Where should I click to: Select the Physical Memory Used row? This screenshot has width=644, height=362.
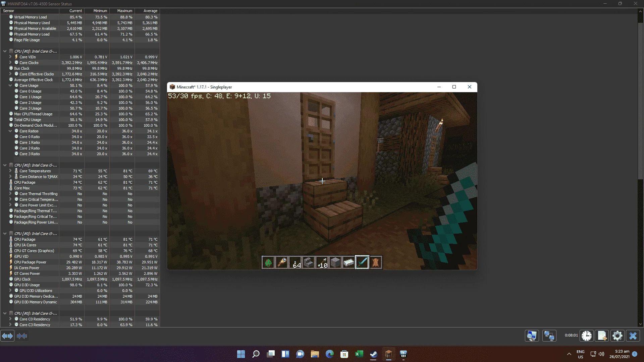80,23
